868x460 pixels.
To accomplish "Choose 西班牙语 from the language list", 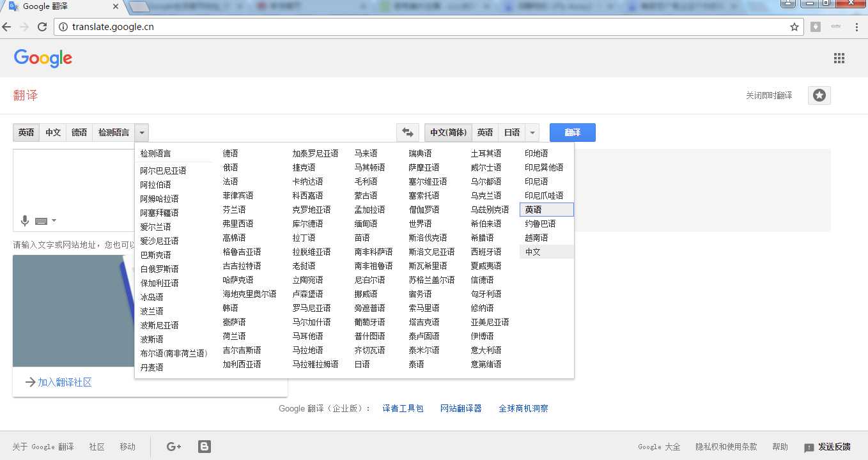I will coord(486,252).
